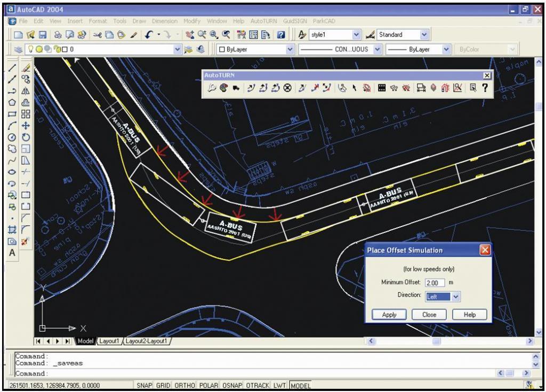Screen dimensions: 546x392
Task: Open the ByLayer lineweight dropdown
Action: click(446, 50)
